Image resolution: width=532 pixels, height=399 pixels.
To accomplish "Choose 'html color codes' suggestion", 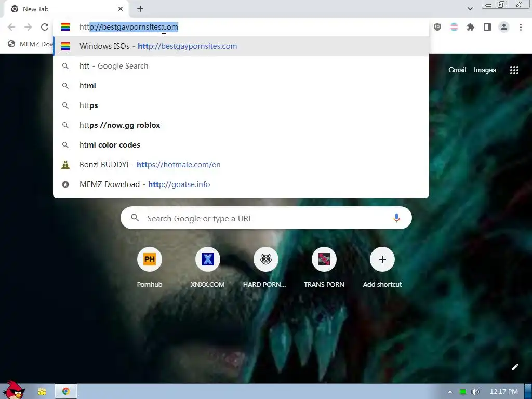I will tap(241, 145).
